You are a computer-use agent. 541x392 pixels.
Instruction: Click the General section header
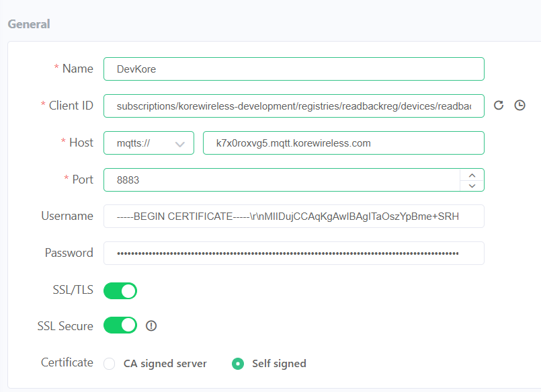[28, 24]
